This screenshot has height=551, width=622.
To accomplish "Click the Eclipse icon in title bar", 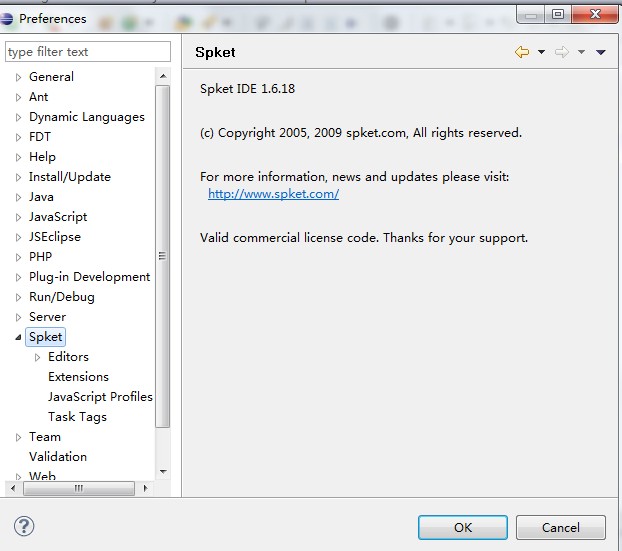I will tap(6, 19).
